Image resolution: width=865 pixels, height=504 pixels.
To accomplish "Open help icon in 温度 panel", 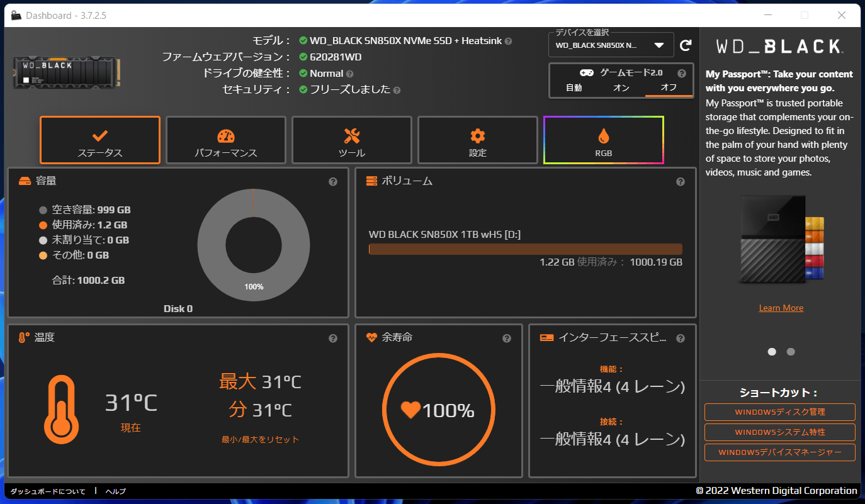I will click(333, 339).
